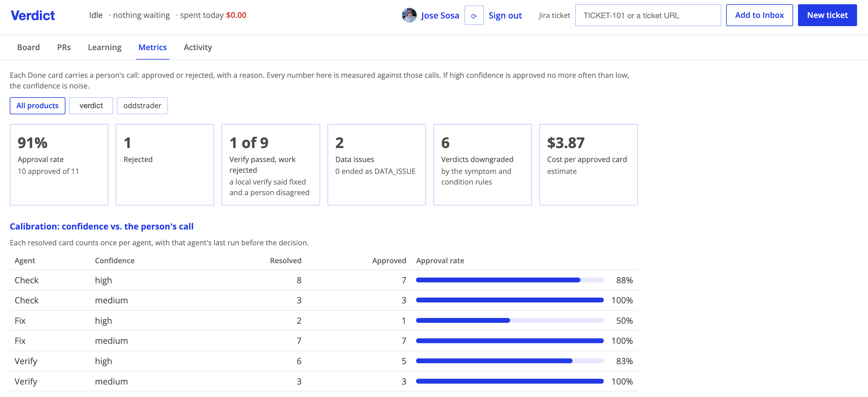This screenshot has width=868, height=397.
Task: Click the Check high approval rate bar
Action: (510, 280)
